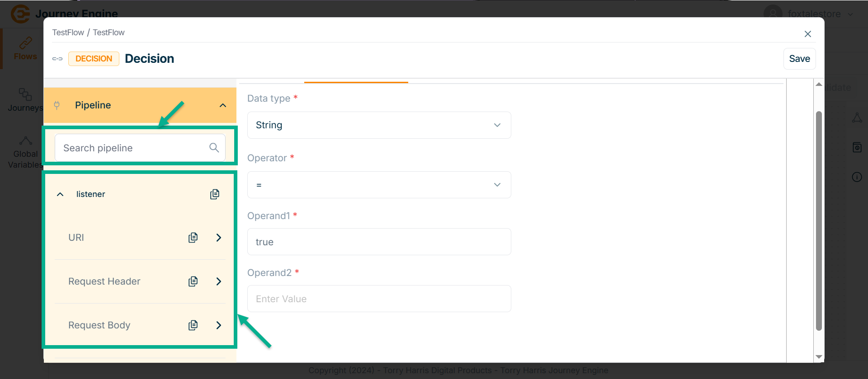Expand the Request Header chevron

[219, 281]
